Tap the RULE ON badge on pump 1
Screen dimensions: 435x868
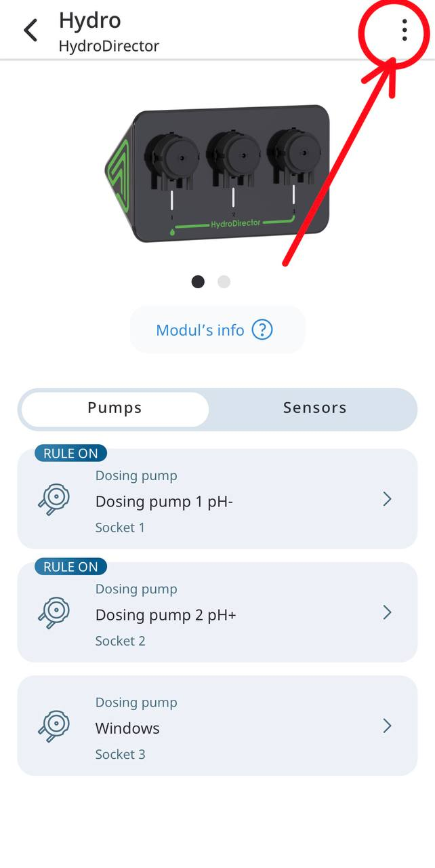pyautogui.click(x=70, y=454)
